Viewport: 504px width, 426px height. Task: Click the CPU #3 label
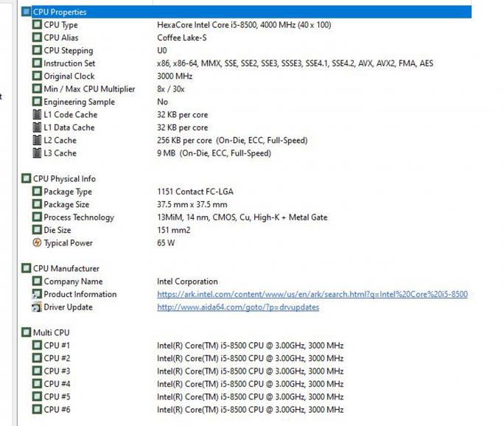(x=57, y=371)
